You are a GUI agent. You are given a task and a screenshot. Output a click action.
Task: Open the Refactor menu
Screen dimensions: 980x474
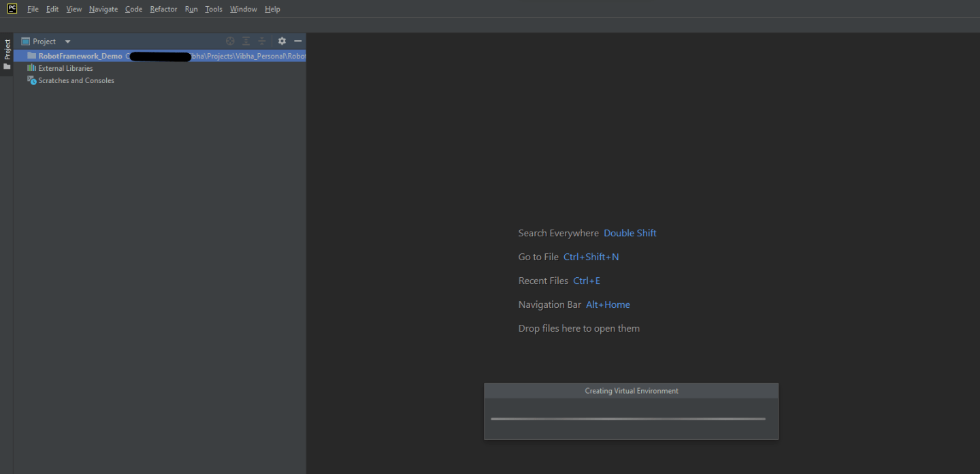pos(163,9)
